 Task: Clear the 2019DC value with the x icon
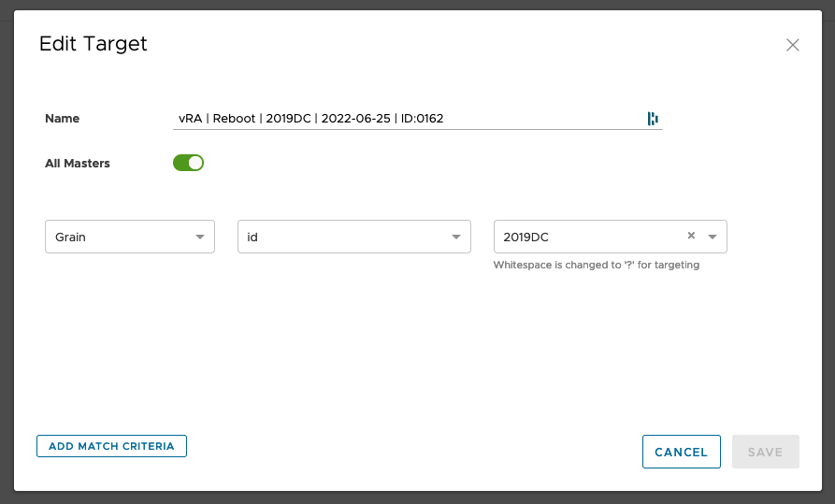point(691,236)
